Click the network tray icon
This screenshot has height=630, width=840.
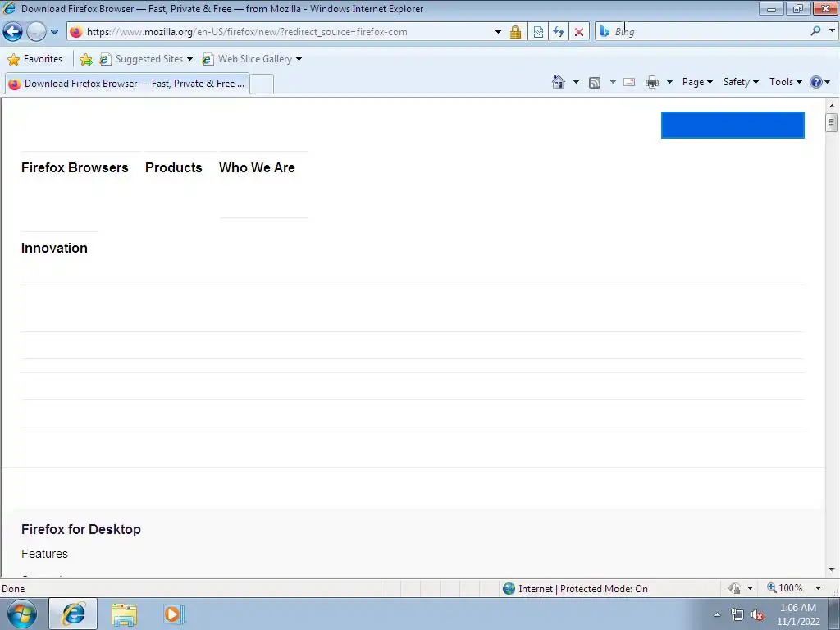[x=737, y=615]
